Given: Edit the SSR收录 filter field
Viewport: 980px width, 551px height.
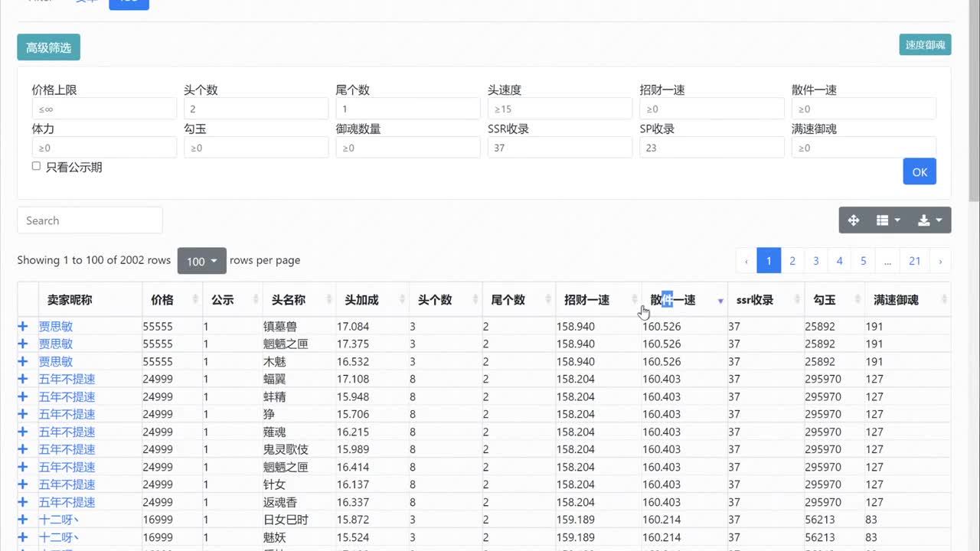Looking at the screenshot, I should coord(560,148).
